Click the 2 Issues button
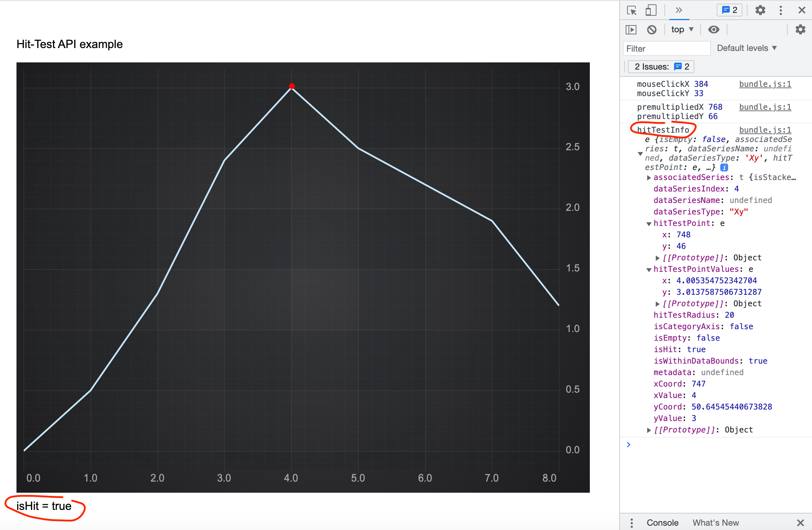Screen dimensions: 812x530 pos(660,66)
